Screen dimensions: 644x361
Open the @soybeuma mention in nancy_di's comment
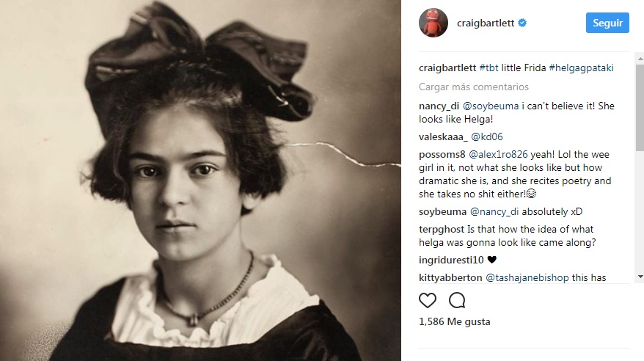click(x=491, y=106)
